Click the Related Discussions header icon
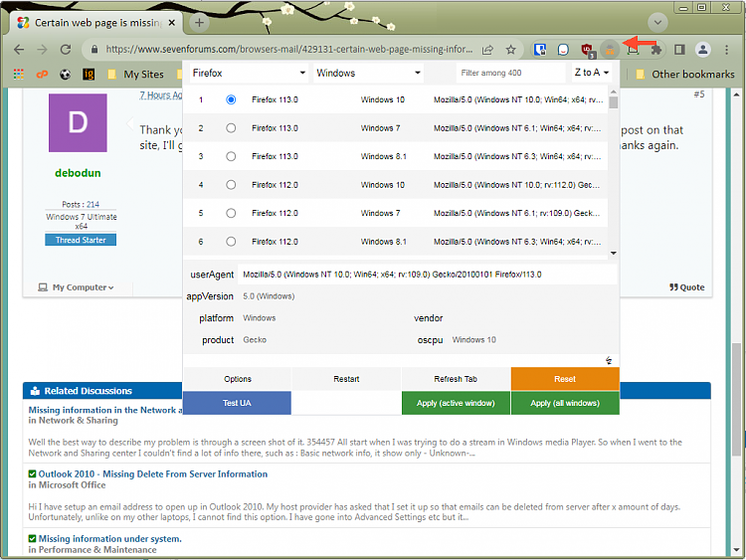The width and height of the screenshot is (746, 560). tap(35, 391)
